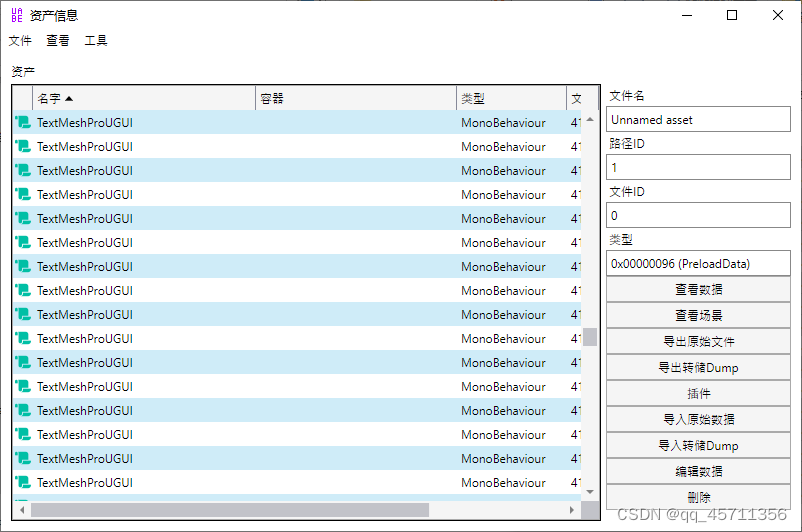Click the 导入转储Dump button
This screenshot has height=532, width=802.
(x=698, y=446)
